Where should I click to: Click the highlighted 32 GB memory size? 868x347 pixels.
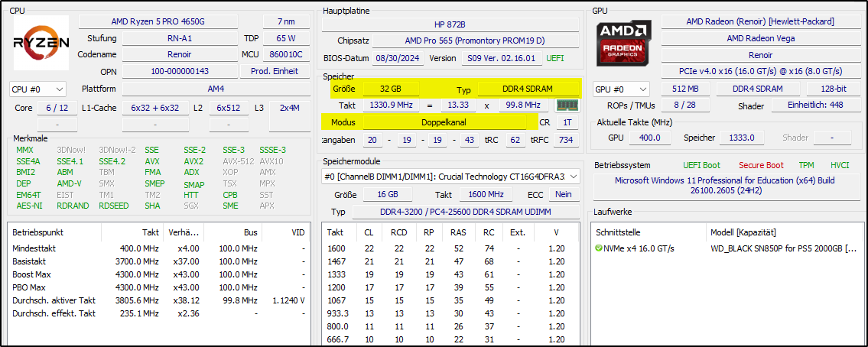391,89
